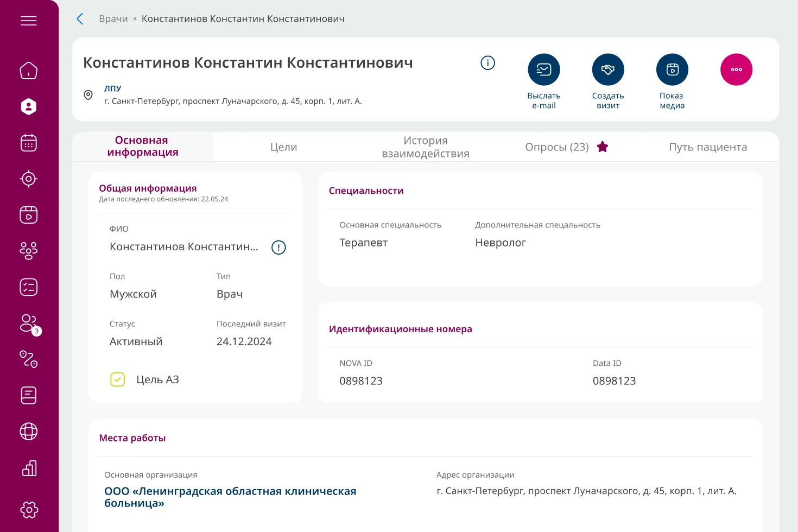The width and height of the screenshot is (798, 532).
Task: Switch to the История взаимодействия tab
Action: (x=425, y=147)
